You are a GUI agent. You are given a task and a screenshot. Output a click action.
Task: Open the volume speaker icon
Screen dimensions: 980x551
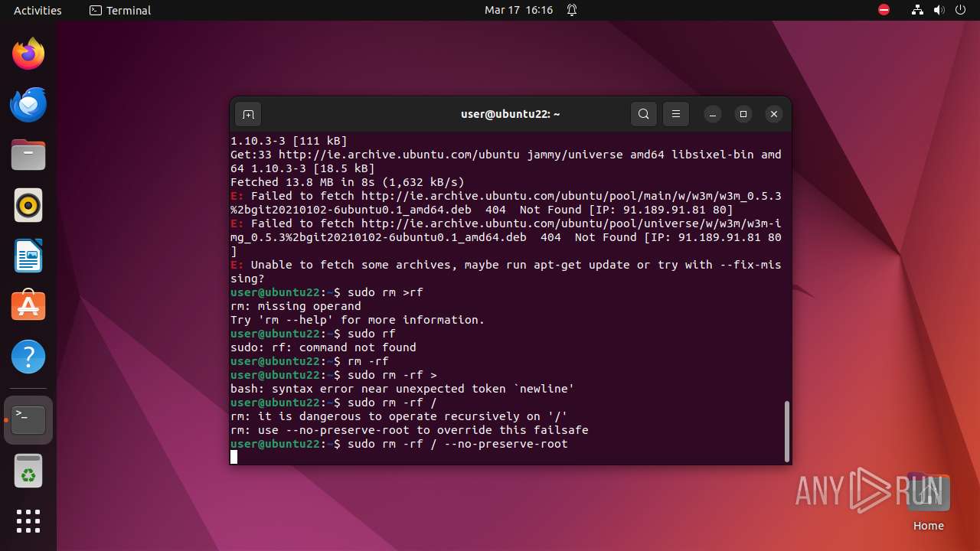(939, 10)
